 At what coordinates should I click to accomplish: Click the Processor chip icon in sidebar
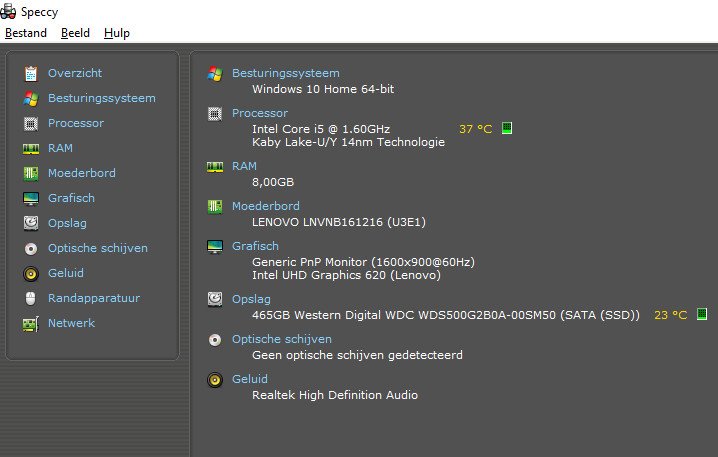(31, 123)
